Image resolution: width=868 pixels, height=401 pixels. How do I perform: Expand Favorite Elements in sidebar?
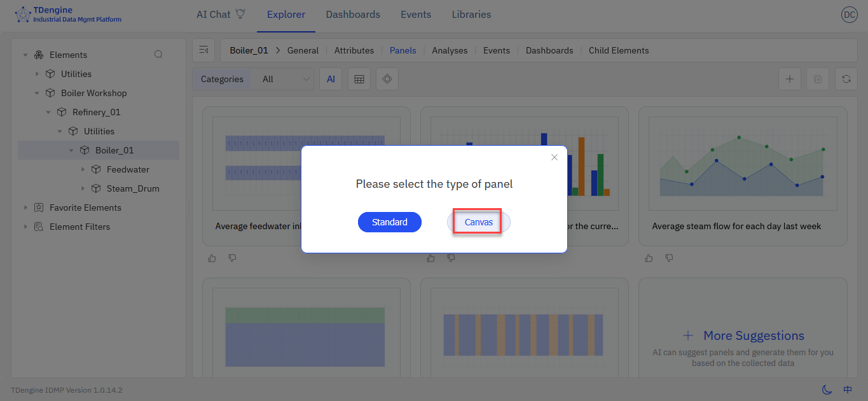coord(25,208)
